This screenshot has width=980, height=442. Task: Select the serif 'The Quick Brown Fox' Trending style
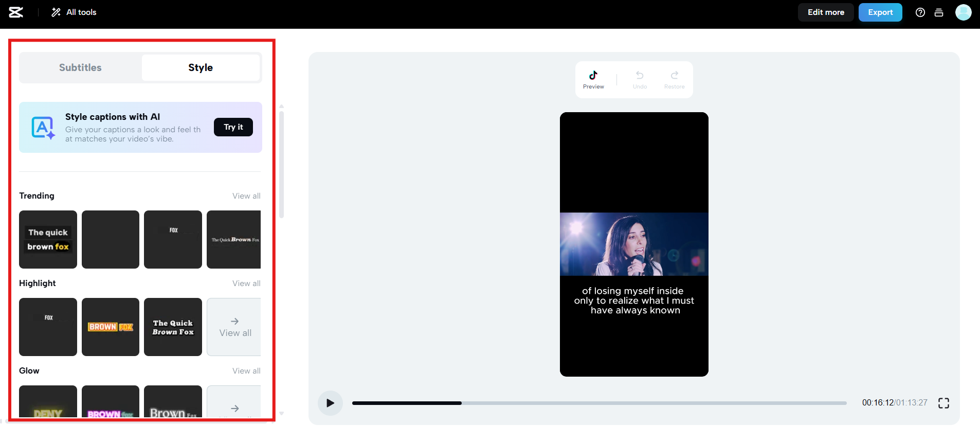pyautogui.click(x=234, y=239)
